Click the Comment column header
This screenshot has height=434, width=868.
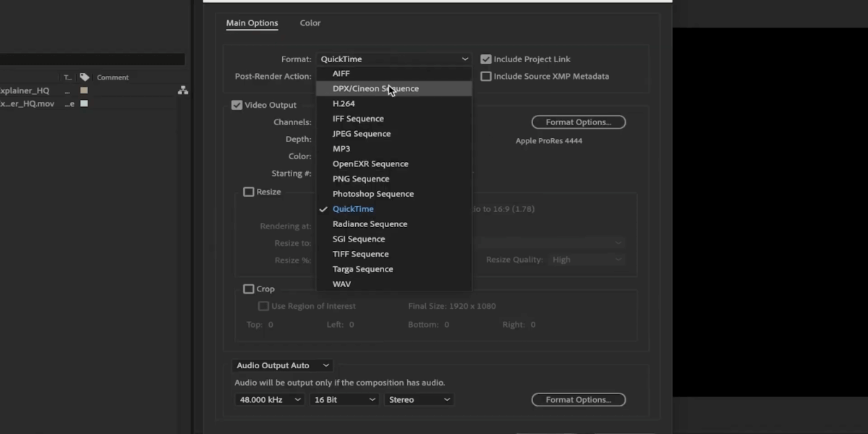113,77
